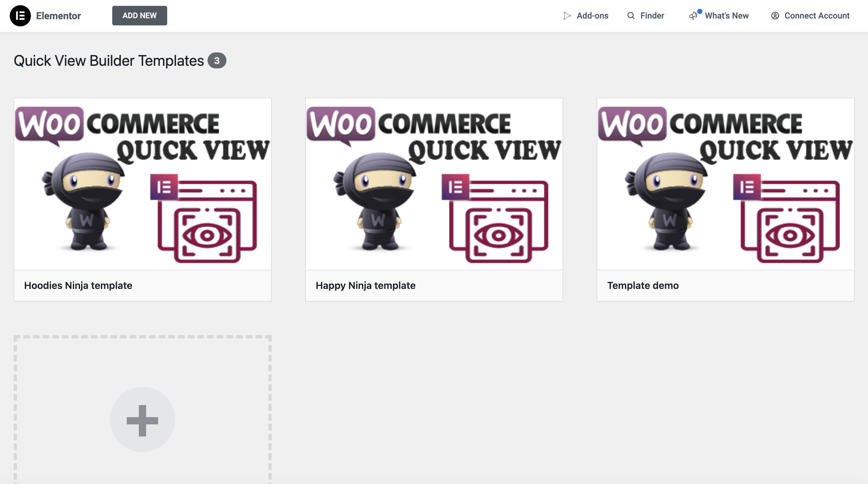The width and height of the screenshot is (868, 484).
Task: Open Template demo thumbnail image
Action: 726,184
